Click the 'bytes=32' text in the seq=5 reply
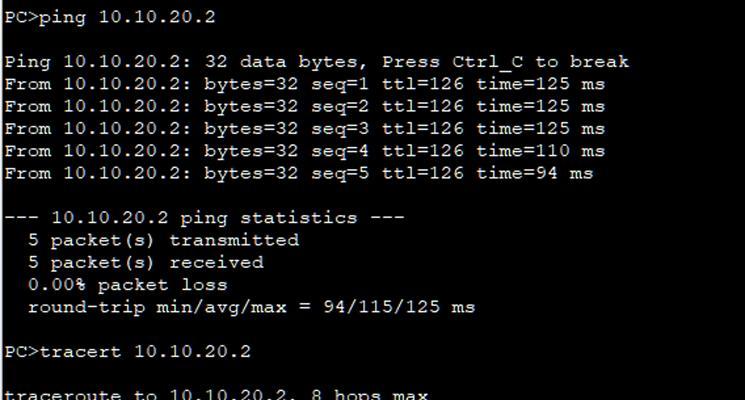 (251, 174)
